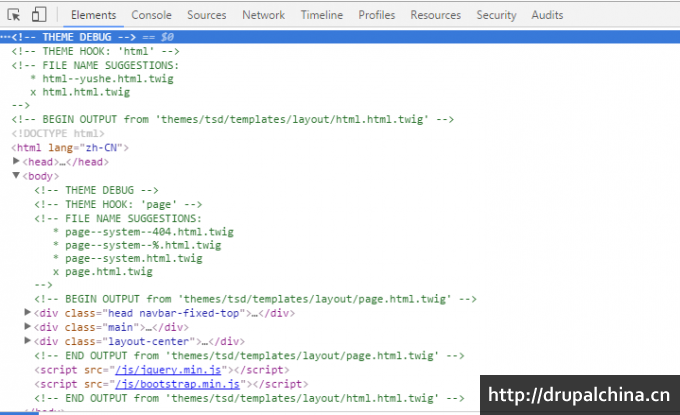Select THEME HOOK 'html' comment line
This screenshot has height=415, width=680.
click(95, 51)
